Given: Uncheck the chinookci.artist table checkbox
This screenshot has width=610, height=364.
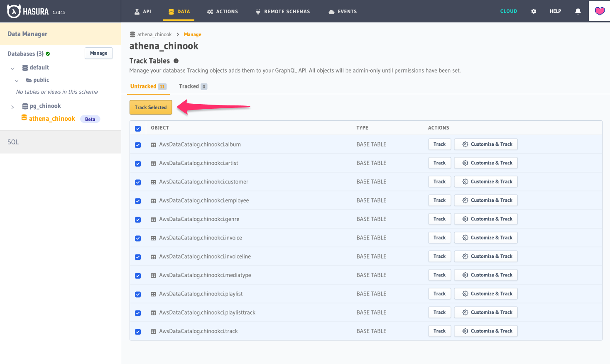Looking at the screenshot, I should [x=138, y=164].
